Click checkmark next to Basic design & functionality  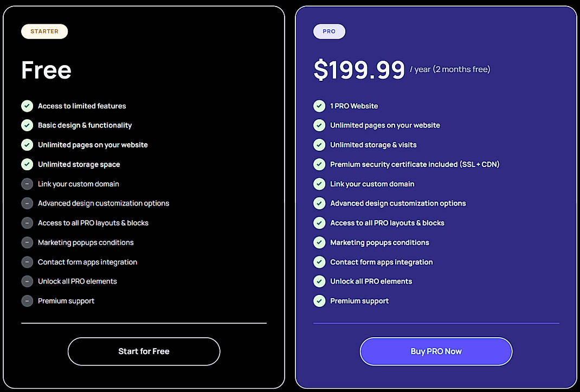27,125
